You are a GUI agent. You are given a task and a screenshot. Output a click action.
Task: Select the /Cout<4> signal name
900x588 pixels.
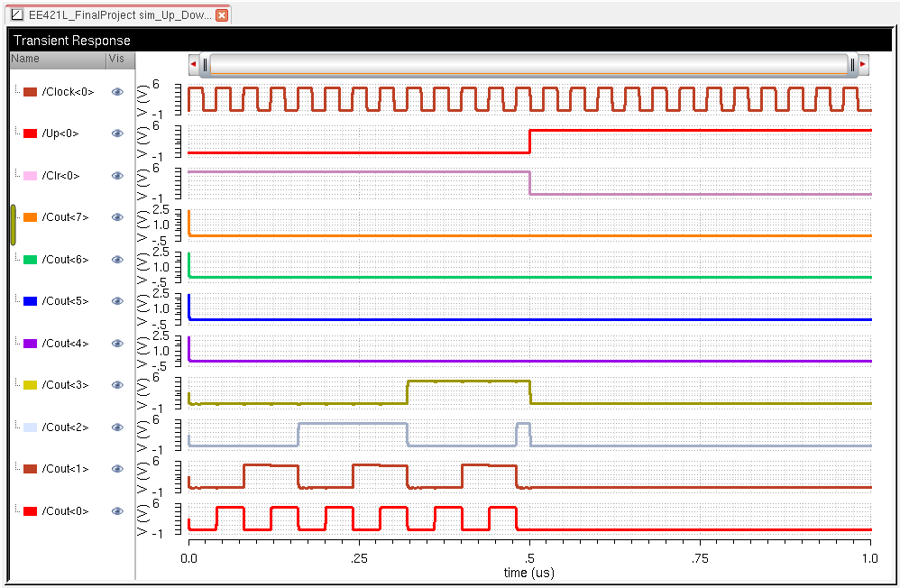(x=65, y=344)
